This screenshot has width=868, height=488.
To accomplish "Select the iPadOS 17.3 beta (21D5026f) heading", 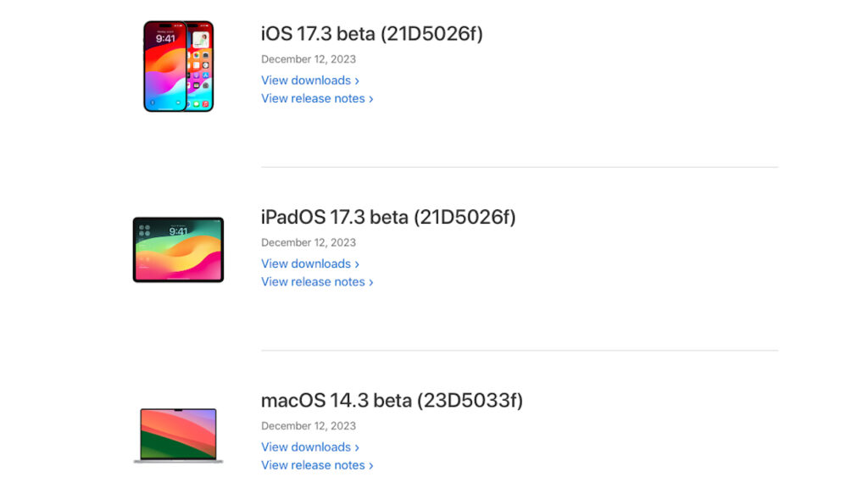I will tap(389, 217).
